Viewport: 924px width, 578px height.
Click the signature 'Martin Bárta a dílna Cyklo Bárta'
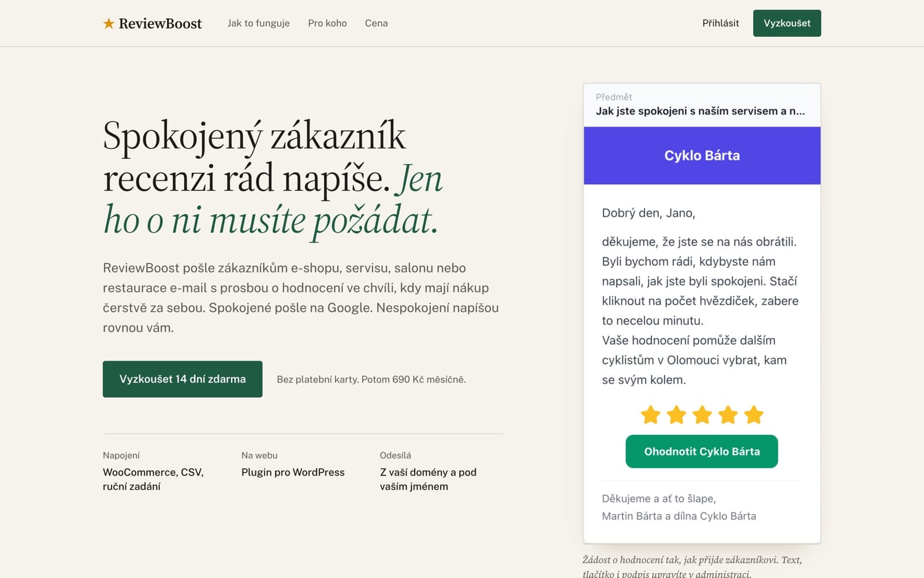point(679,516)
